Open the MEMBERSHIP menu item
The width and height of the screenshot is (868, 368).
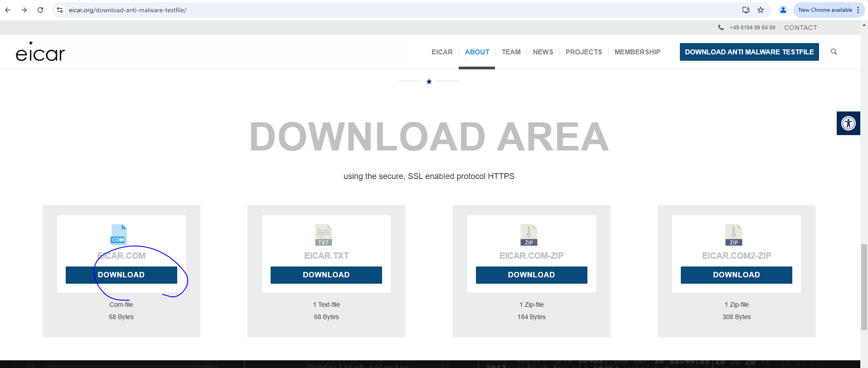(x=637, y=52)
